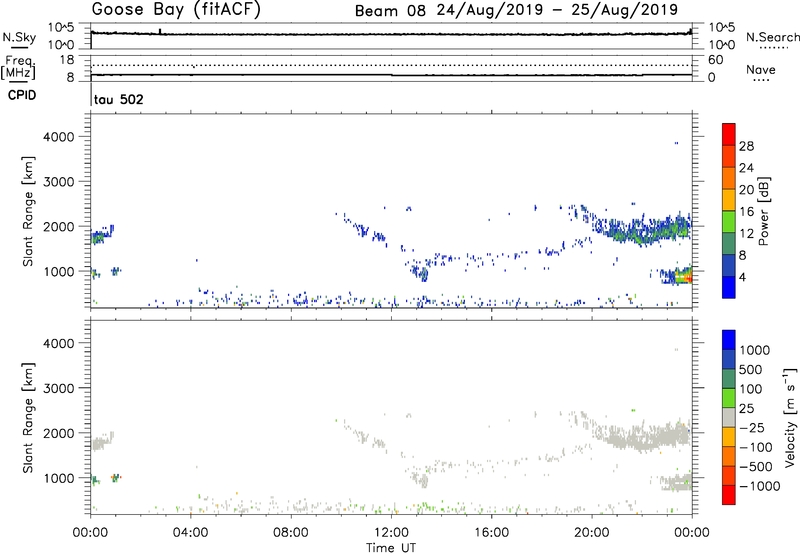Click the '08:00' time axis tick label
This screenshot has height=554, width=800.
coord(291,533)
